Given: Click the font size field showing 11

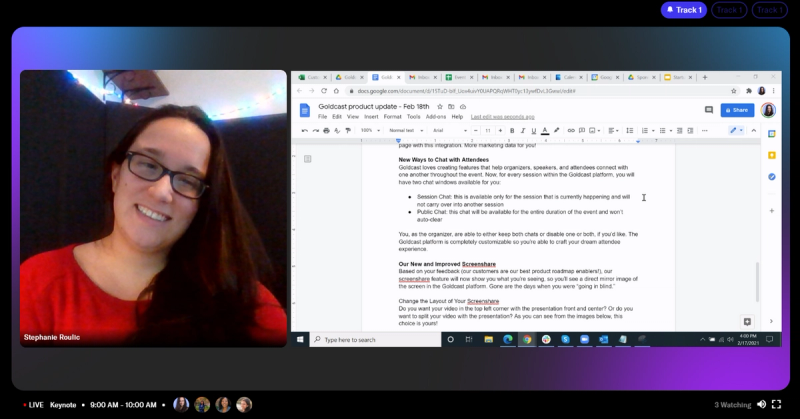Looking at the screenshot, I should pyautogui.click(x=488, y=131).
